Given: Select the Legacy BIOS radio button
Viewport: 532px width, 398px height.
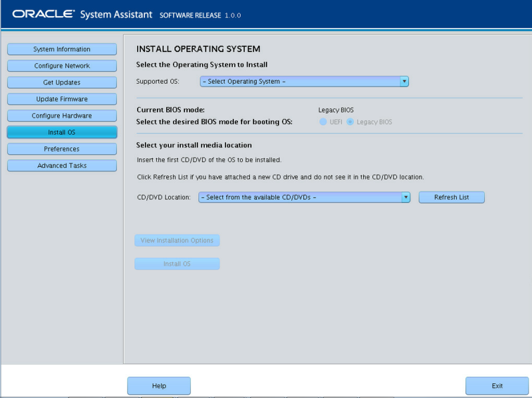Looking at the screenshot, I should coord(350,122).
